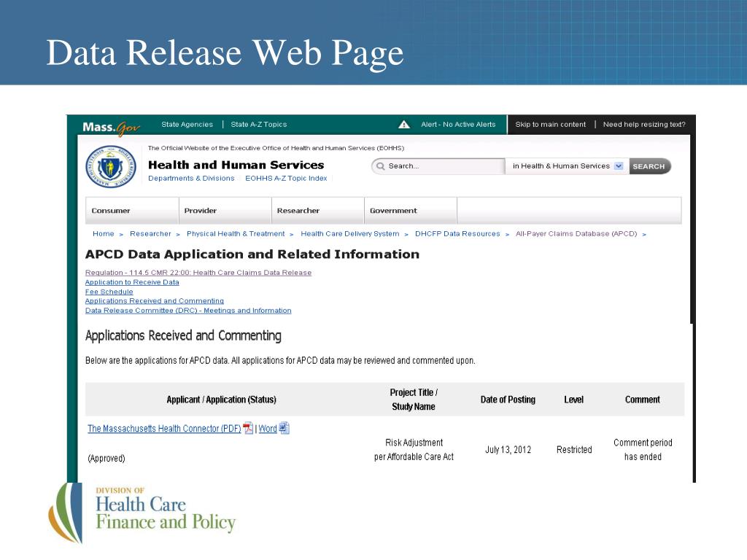Click 'Alert - No Active Alerts'
Viewport: 747px width, 560px height.
coord(458,124)
